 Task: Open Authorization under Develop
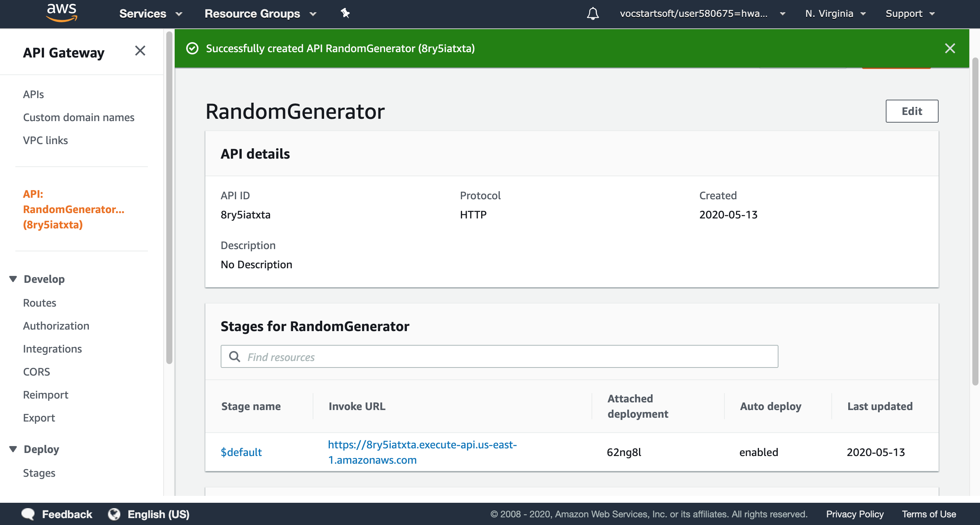(56, 326)
